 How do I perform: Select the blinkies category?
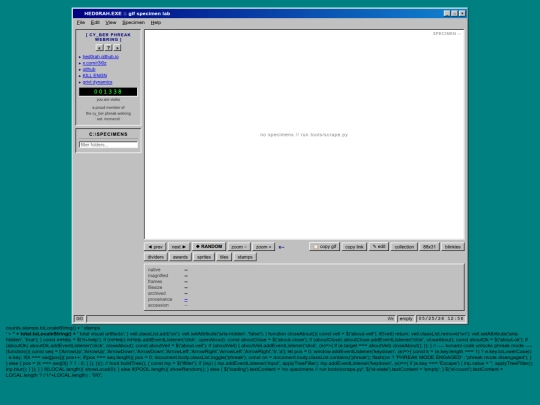(453, 247)
